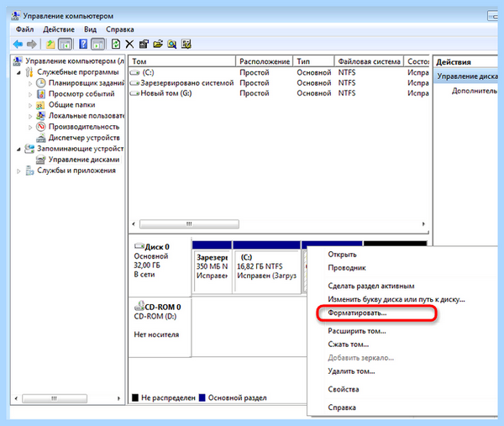The image size is (504, 426).
Task: Click volume list scroll right arrow
Action: (x=423, y=224)
